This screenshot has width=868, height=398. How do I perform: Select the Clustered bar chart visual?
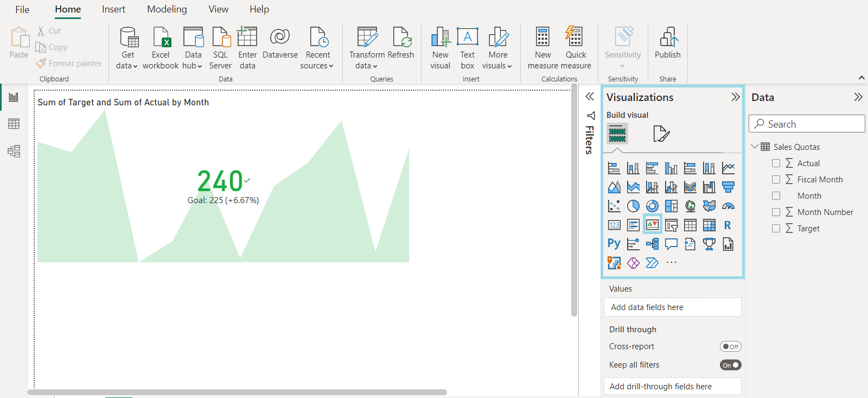pyautogui.click(x=652, y=168)
